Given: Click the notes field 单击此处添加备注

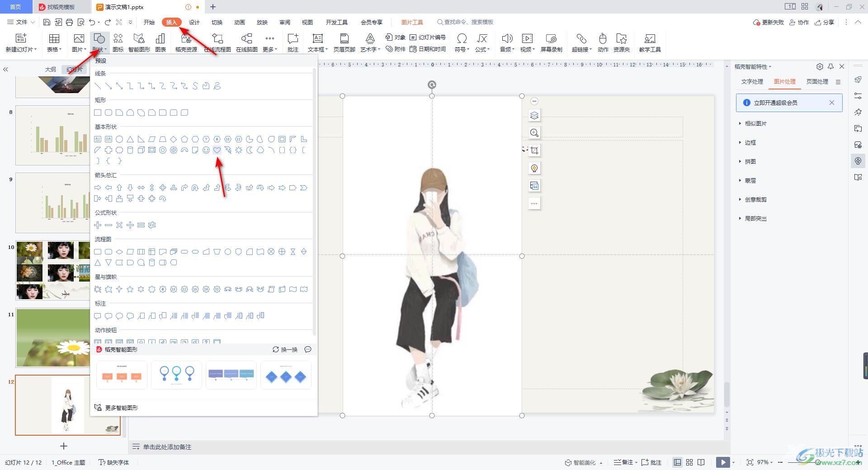Looking at the screenshot, I should (167, 447).
